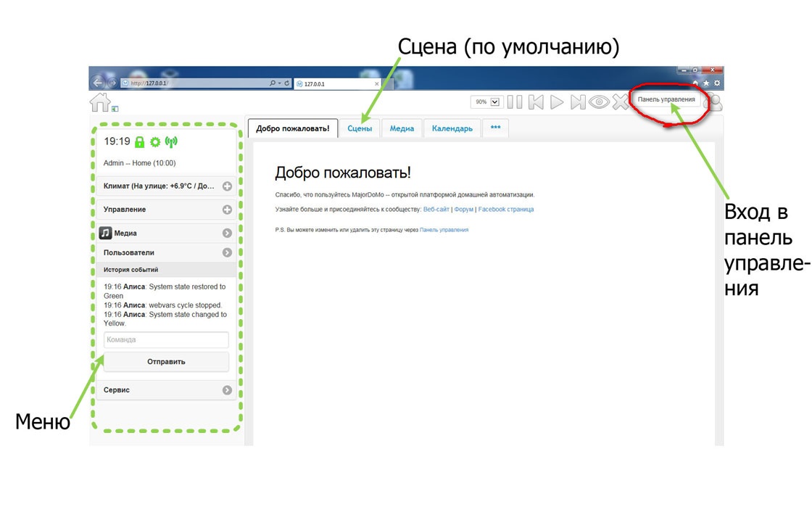The height and width of the screenshot is (512, 812).
Task: Click the Home icon below the address bar
Action: pyautogui.click(x=100, y=102)
